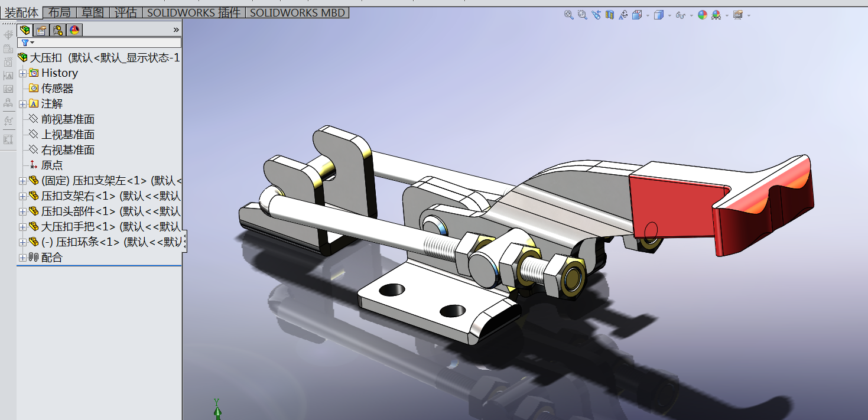Expand panel tabs with » arrow

coord(176,30)
